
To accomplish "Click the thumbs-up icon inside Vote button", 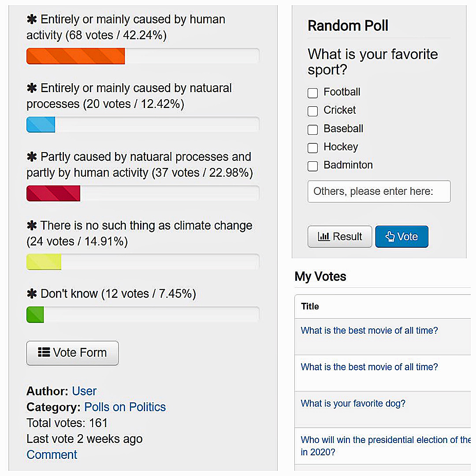I will (x=392, y=236).
